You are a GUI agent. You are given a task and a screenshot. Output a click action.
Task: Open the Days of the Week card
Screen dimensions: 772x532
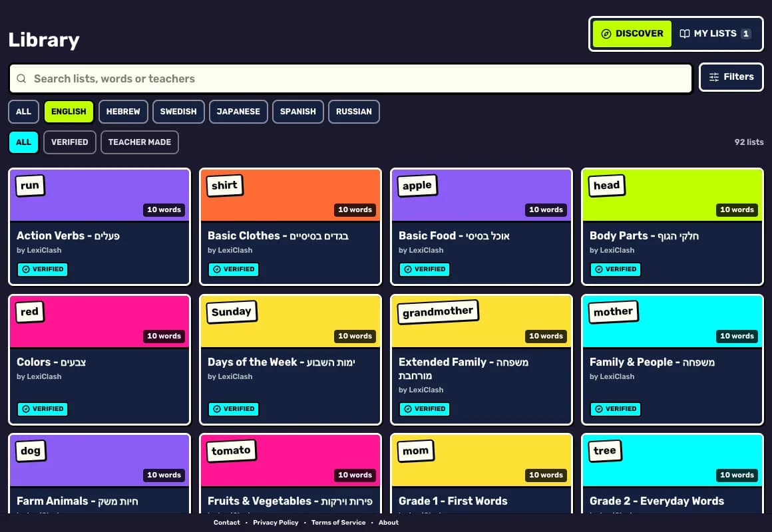[x=290, y=360]
